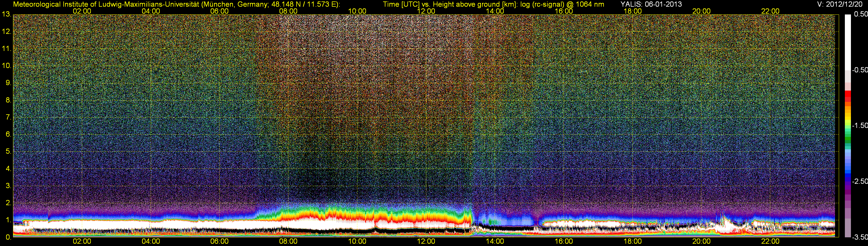The height and width of the screenshot is (246, 868).
Task: Click the 8 km height axis label
Action: (x=8, y=100)
